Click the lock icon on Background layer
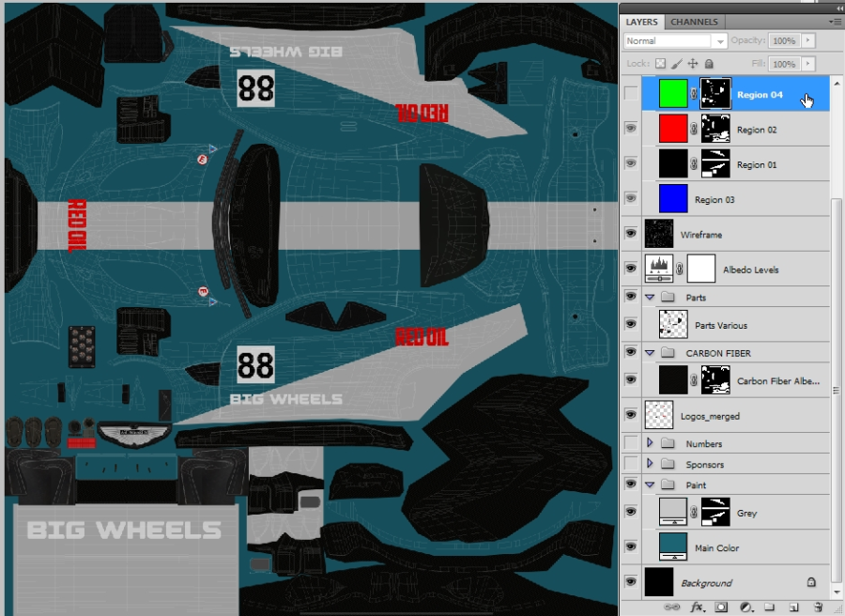This screenshot has width=845, height=616. click(811, 582)
